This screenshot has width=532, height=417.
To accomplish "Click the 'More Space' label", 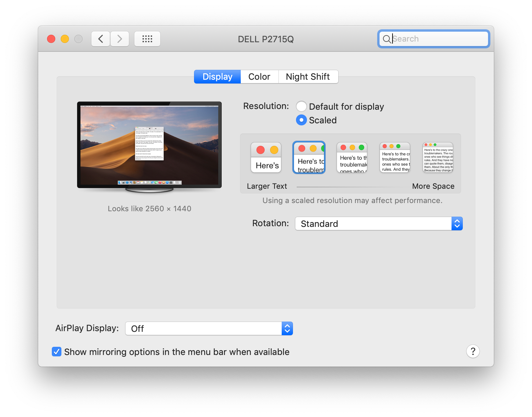I will [x=433, y=186].
